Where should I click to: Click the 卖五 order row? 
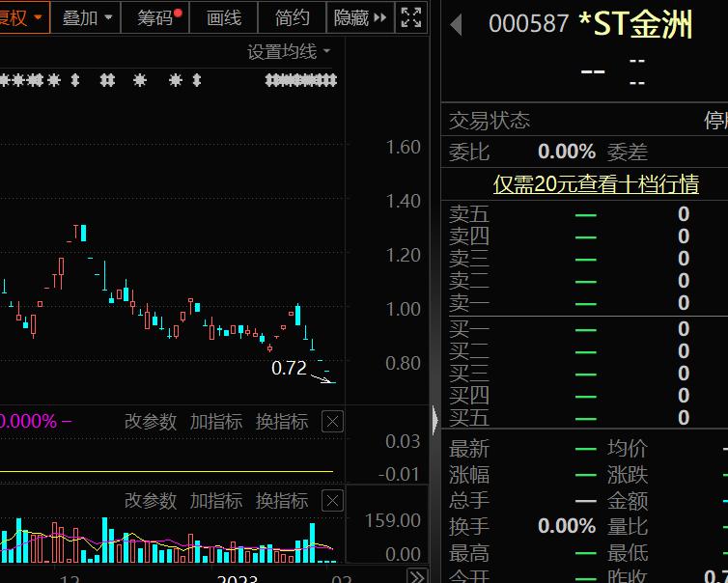click(x=584, y=214)
